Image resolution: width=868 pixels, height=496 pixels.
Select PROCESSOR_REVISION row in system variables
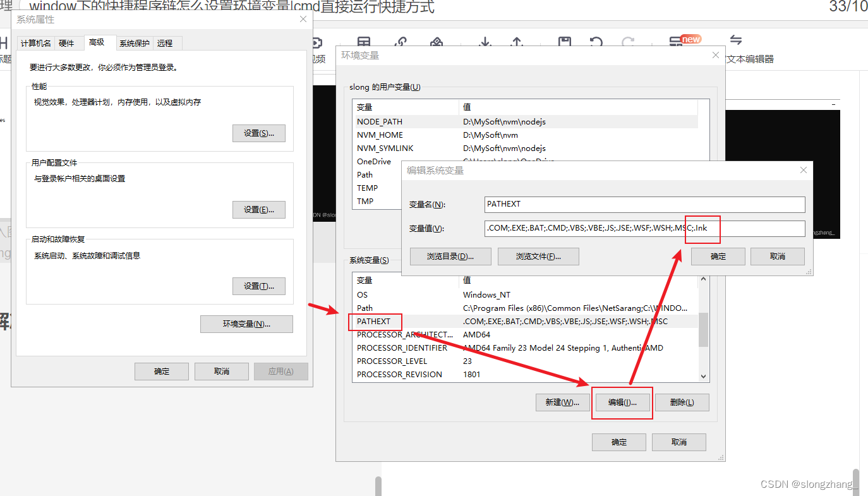pyautogui.click(x=526, y=375)
